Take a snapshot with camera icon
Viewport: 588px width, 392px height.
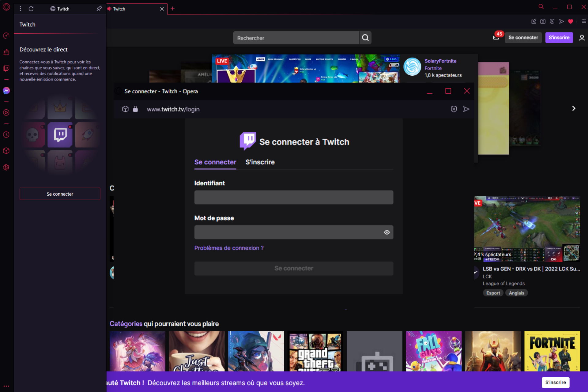[x=543, y=21]
